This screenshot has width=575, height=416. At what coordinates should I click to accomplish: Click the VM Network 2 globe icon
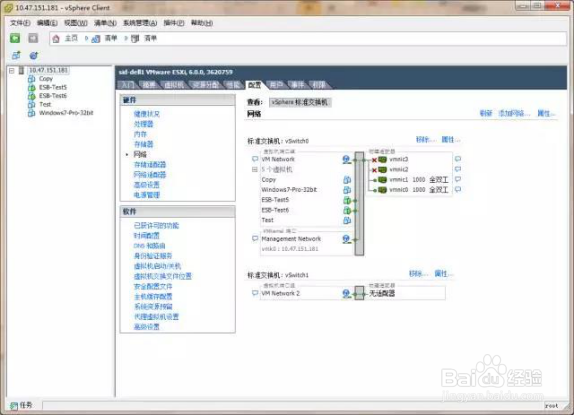point(346,293)
